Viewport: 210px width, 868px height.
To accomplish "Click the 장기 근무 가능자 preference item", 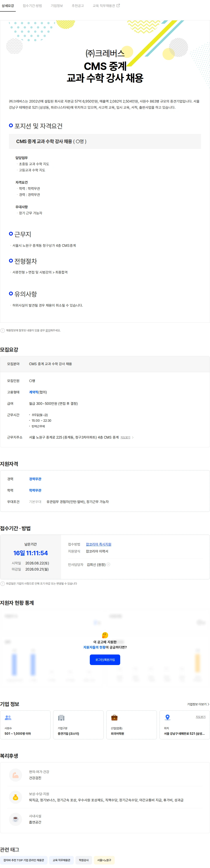I will pyautogui.click(x=30, y=213).
